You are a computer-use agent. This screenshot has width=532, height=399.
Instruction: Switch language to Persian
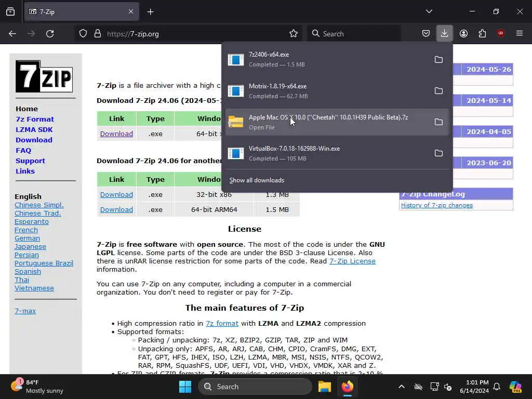[x=26, y=255]
